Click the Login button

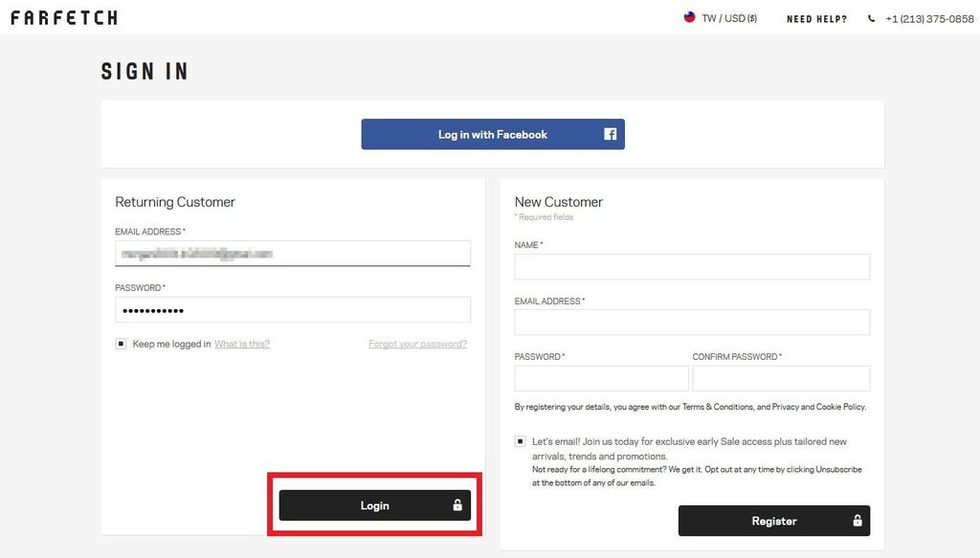click(x=374, y=505)
